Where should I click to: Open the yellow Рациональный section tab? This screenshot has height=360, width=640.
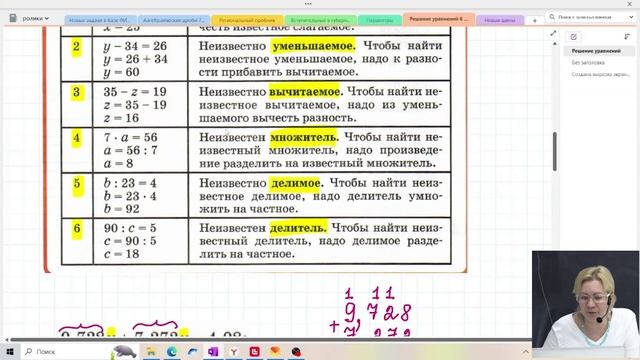click(247, 20)
